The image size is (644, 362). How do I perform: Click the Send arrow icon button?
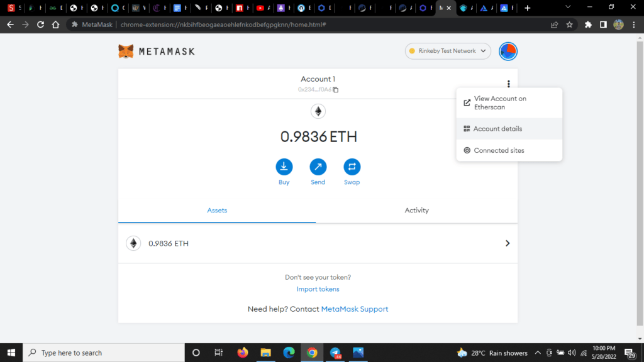(318, 167)
